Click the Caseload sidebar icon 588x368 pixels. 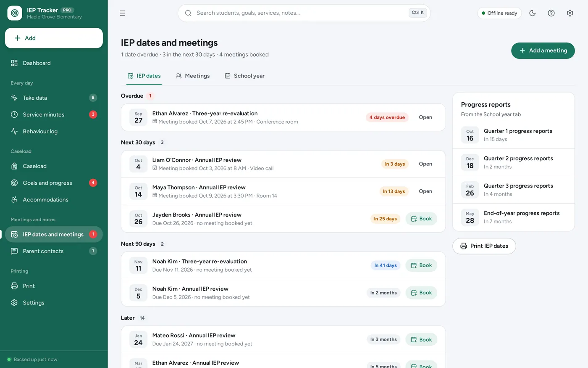(14, 166)
